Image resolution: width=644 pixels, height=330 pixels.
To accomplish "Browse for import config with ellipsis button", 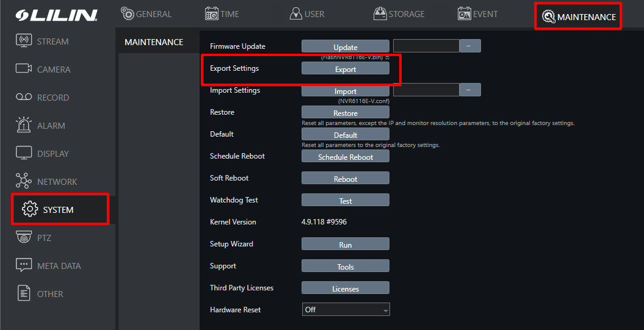I will pyautogui.click(x=470, y=90).
